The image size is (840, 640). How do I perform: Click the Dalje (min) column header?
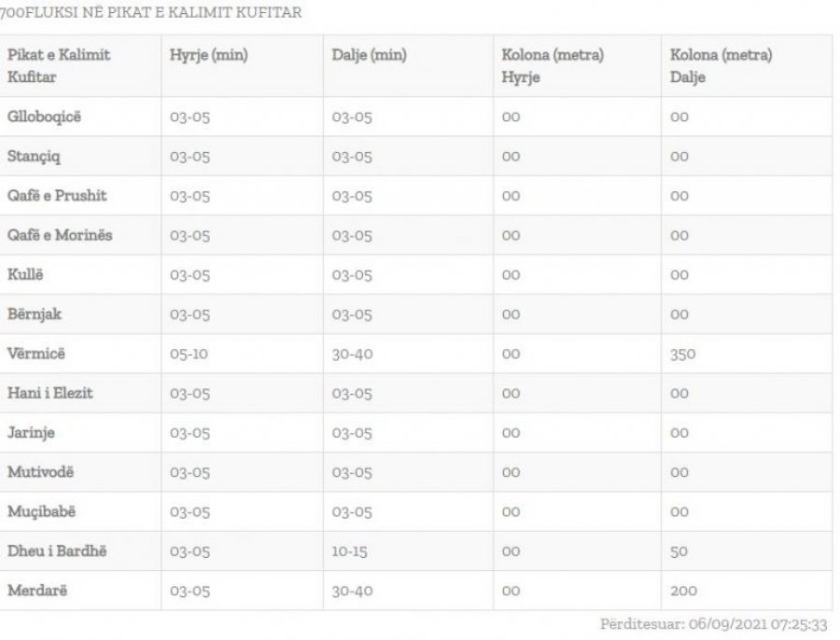369,56
